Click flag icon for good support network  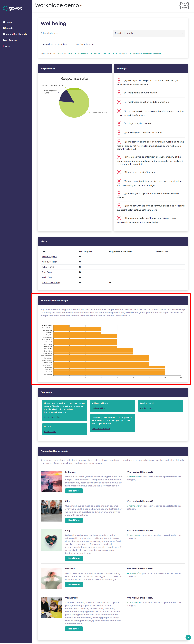pyautogui.click(x=119, y=193)
